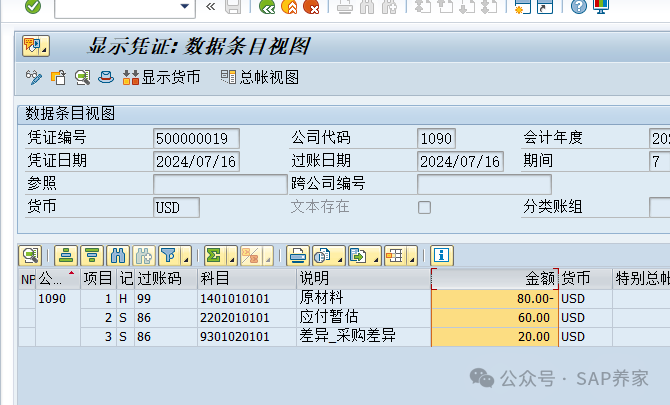Click the 货币 field showing USD
Image resolution: width=670 pixels, height=405 pixels.
pyautogui.click(x=176, y=207)
